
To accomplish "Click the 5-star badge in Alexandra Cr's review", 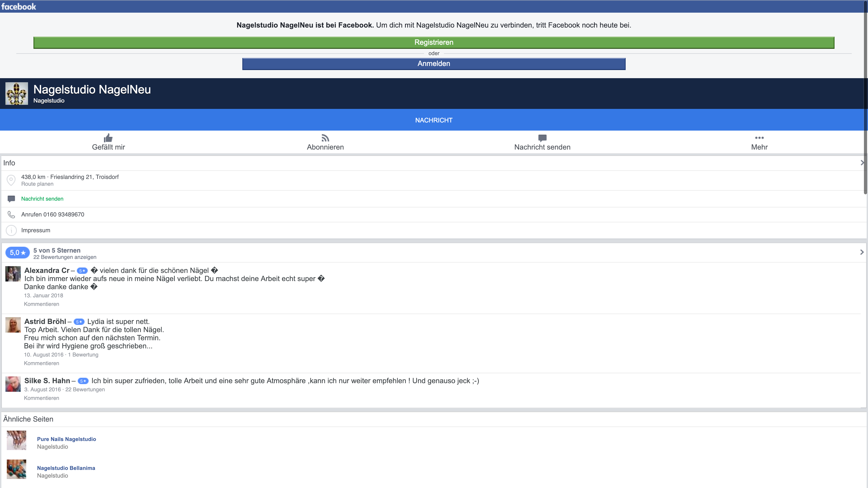I will click(82, 271).
